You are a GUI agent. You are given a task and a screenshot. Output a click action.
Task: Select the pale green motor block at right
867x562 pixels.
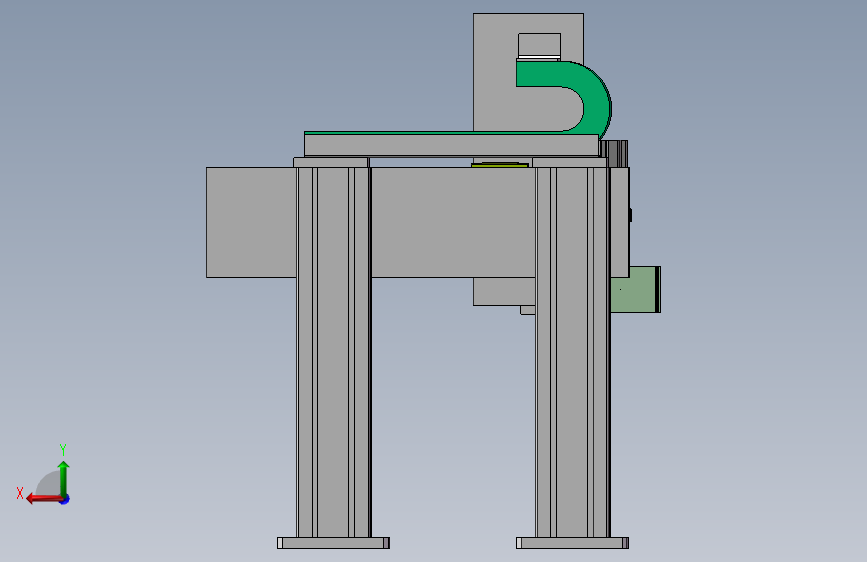[x=635, y=289]
